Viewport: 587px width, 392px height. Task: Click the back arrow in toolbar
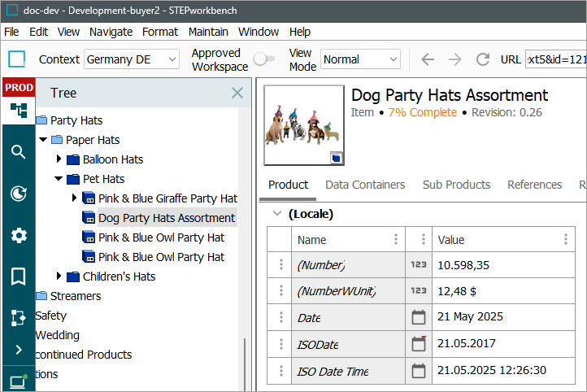tap(428, 59)
